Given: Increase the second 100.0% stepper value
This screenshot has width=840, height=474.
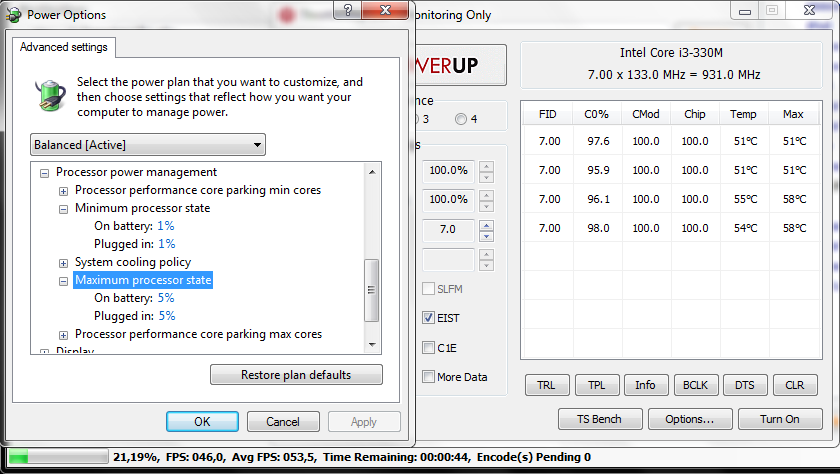Looking at the screenshot, I should (486, 195).
